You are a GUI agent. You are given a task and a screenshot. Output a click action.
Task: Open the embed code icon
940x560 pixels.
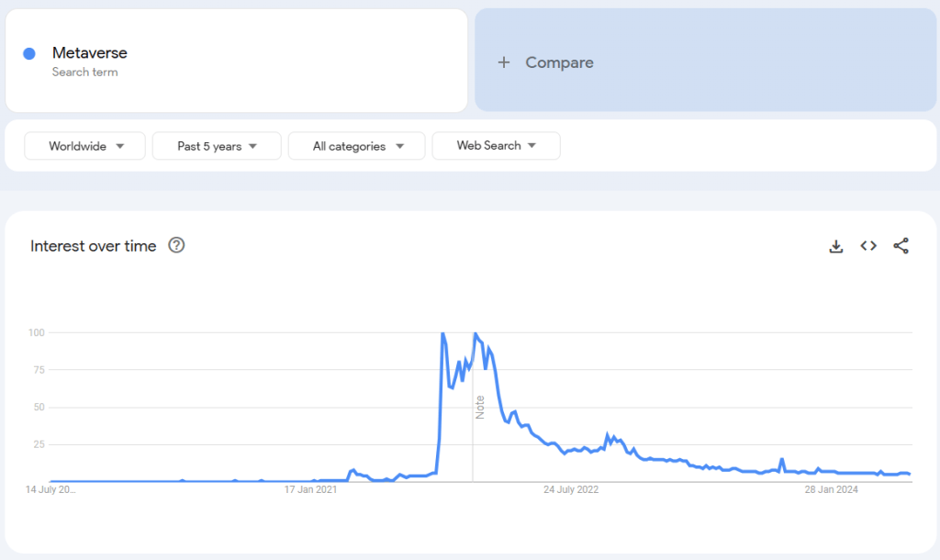click(x=868, y=246)
